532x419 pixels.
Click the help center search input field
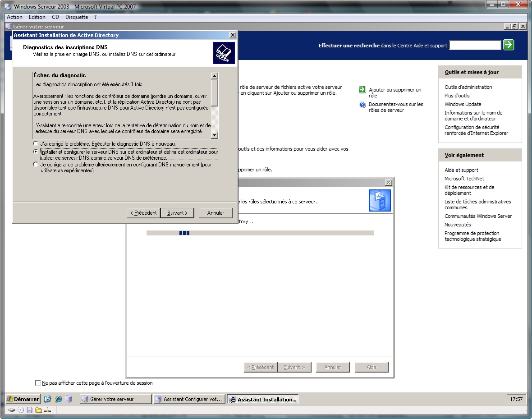pos(475,45)
